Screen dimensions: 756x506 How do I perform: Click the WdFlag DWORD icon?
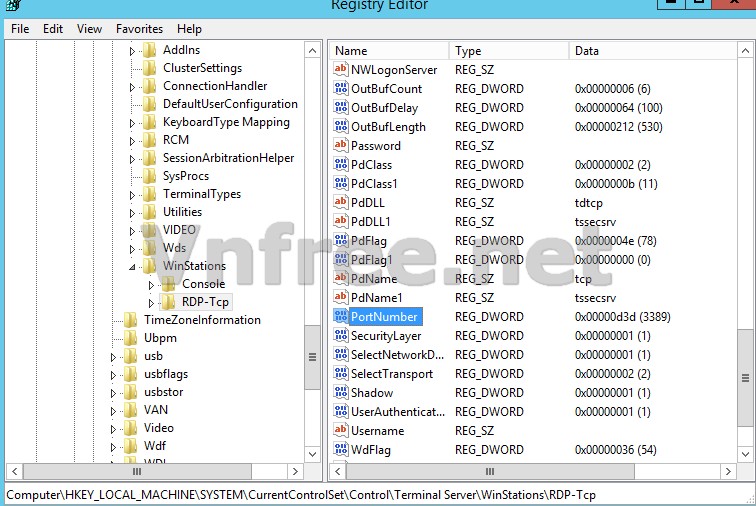(x=340, y=449)
